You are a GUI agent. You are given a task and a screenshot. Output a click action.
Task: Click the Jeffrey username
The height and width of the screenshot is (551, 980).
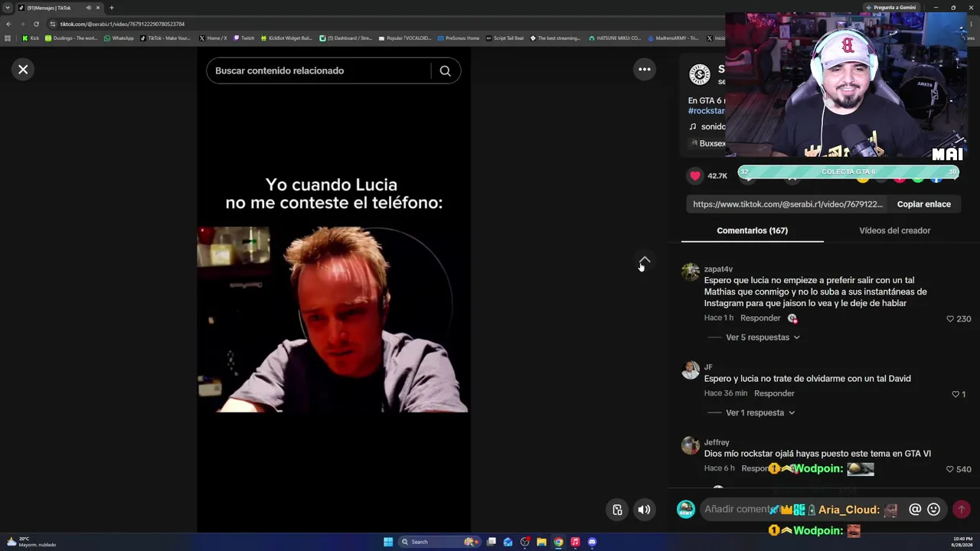coord(717,442)
